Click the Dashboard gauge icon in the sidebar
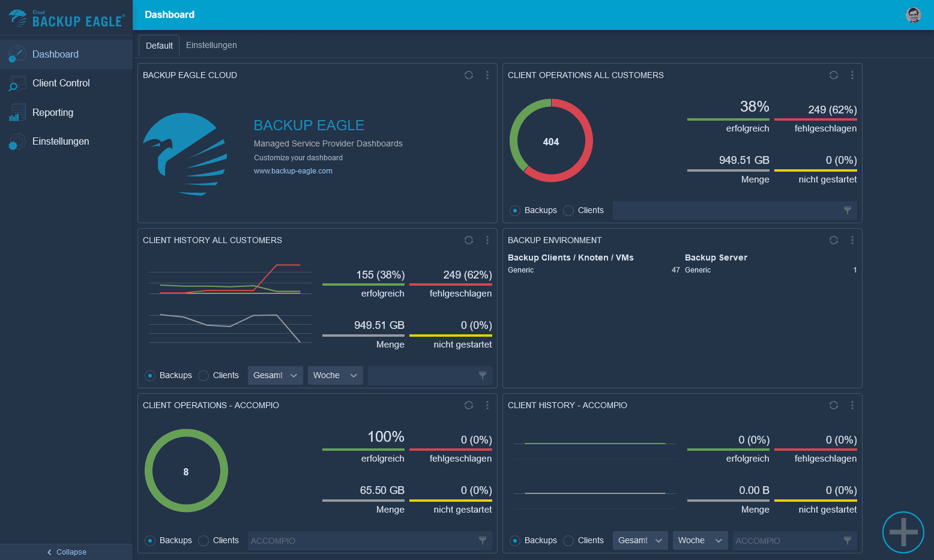934x560 pixels. pyautogui.click(x=17, y=54)
